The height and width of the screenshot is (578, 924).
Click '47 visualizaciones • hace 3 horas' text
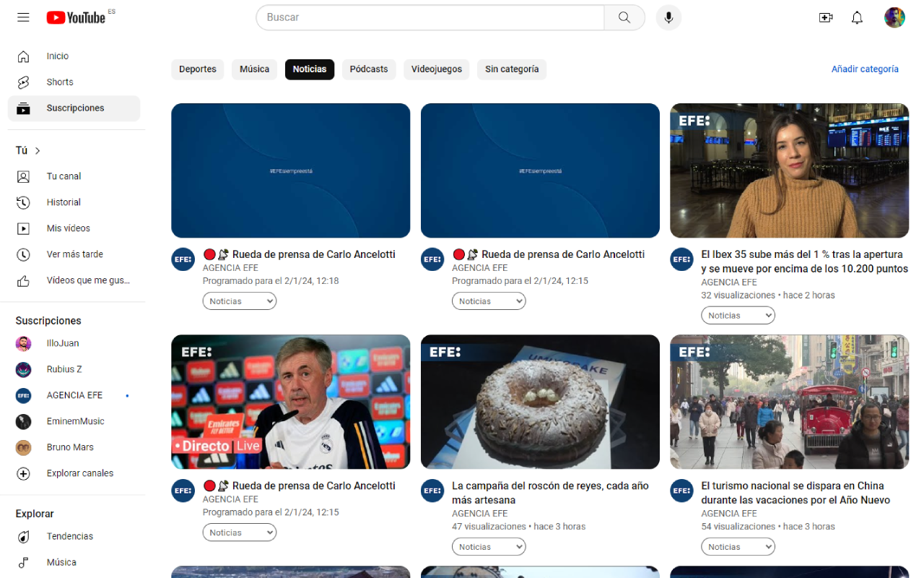[x=519, y=527]
